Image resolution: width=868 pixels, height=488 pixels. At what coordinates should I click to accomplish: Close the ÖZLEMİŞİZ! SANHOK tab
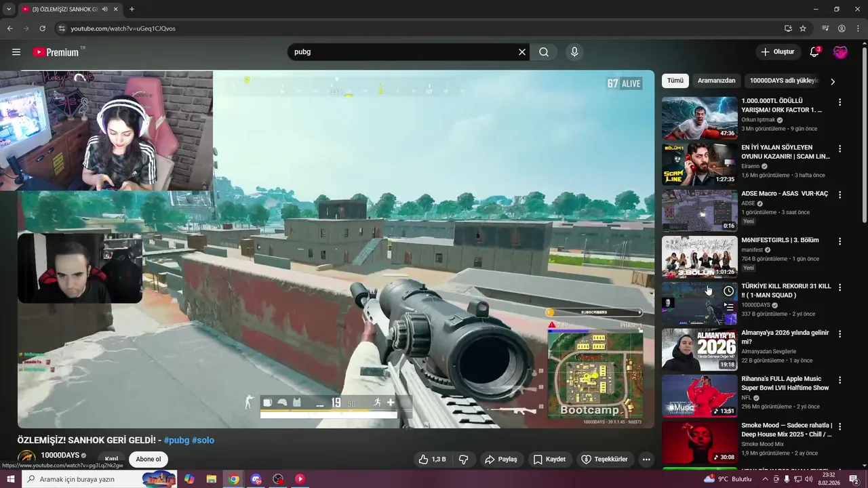click(x=115, y=9)
